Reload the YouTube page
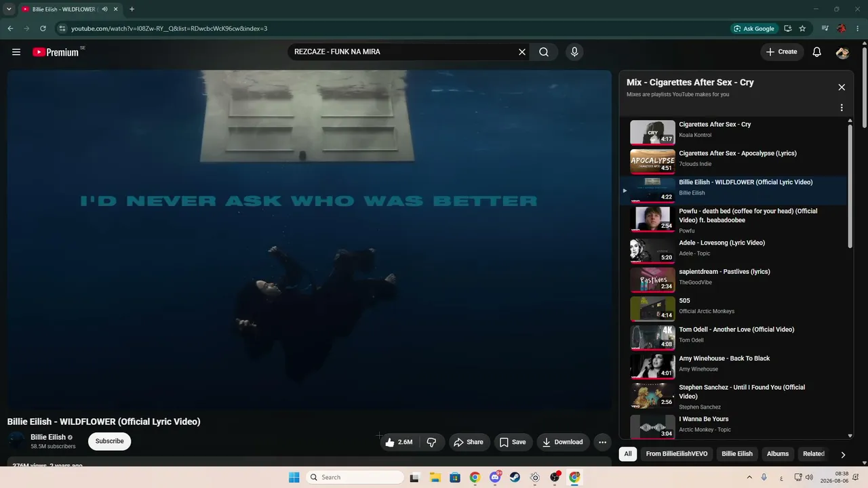The width and height of the screenshot is (868, 488). coord(43,28)
